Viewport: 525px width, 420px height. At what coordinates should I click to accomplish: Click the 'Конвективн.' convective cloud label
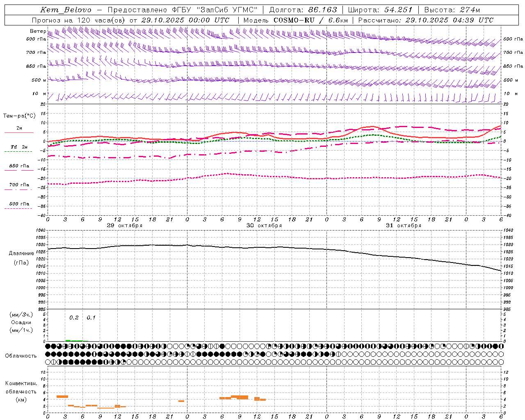(x=21, y=383)
